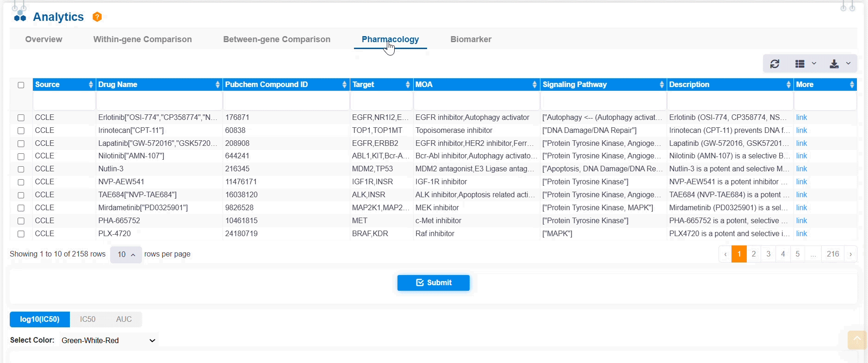Sort by Pubchem Compound ID arrows
The image size is (868, 363).
tap(344, 85)
